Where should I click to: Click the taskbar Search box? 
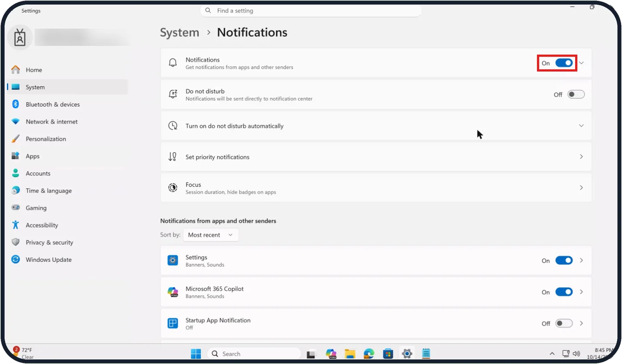coord(254,354)
